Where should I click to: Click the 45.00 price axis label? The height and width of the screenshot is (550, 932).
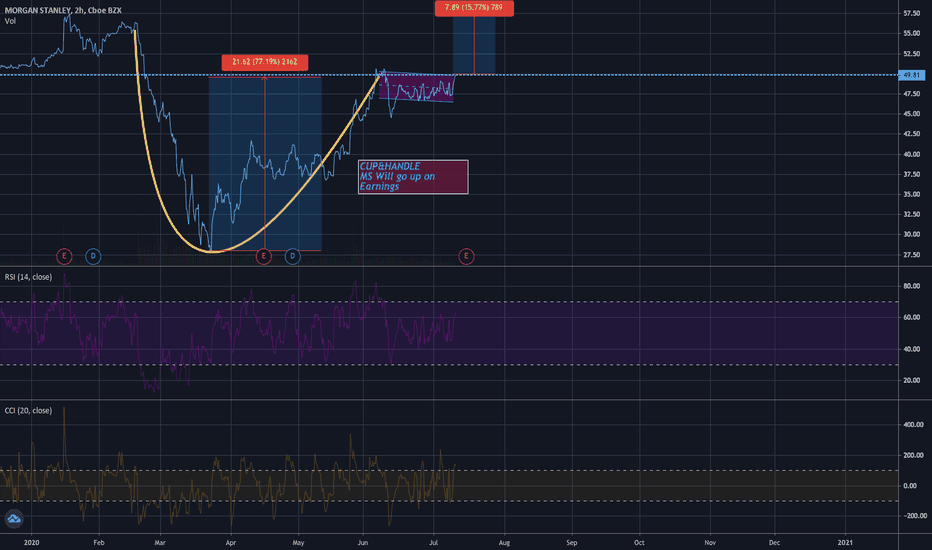(912, 114)
